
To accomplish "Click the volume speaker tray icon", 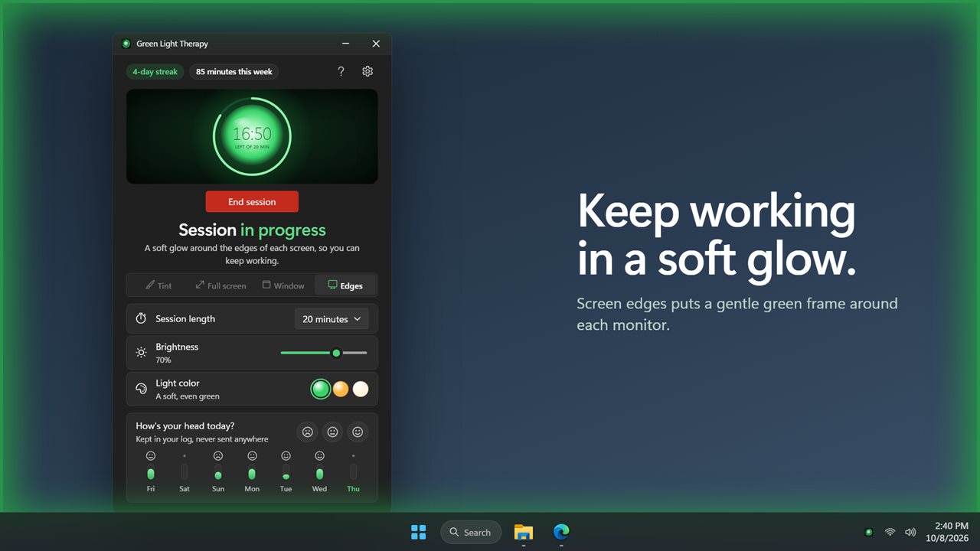I will [x=910, y=532].
